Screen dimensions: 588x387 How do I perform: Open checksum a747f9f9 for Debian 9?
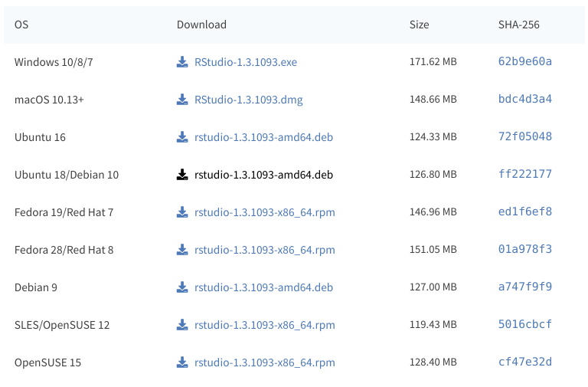click(524, 287)
